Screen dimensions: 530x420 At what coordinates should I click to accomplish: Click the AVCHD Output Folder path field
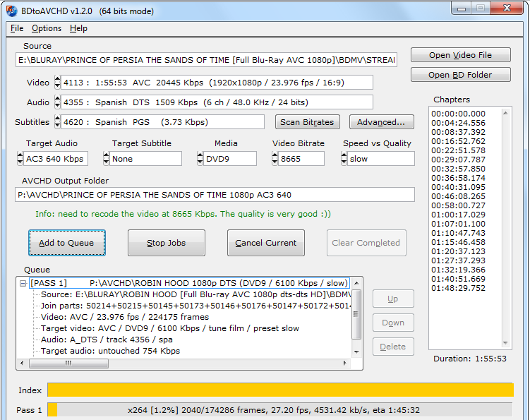[x=215, y=195]
